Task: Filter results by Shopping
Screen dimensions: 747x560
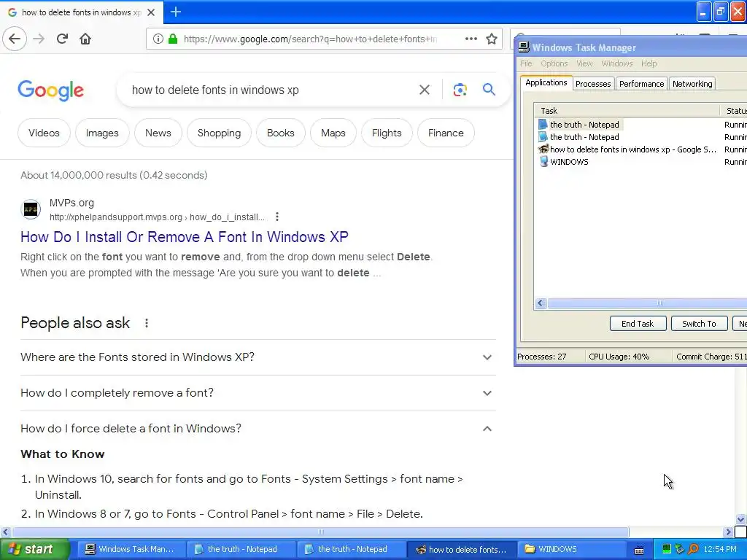Action: click(219, 133)
